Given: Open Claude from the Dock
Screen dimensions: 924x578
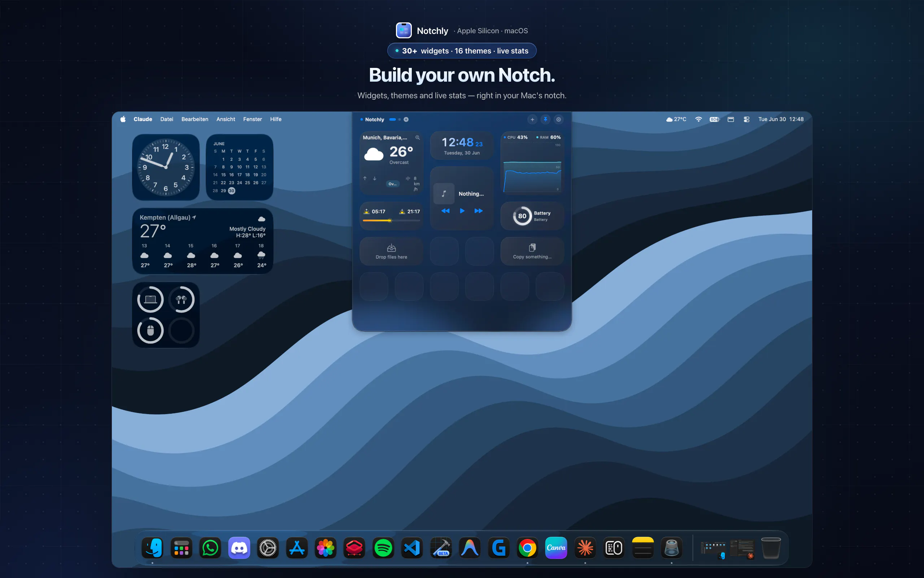Looking at the screenshot, I should point(585,548).
